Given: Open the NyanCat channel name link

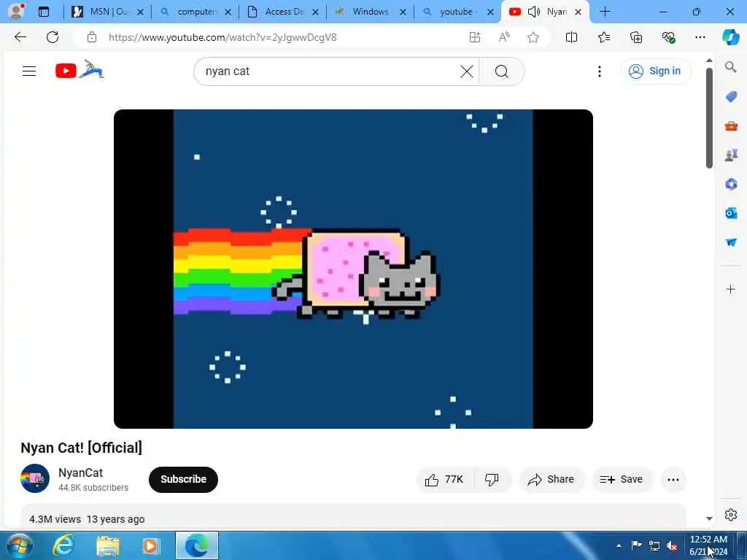Looking at the screenshot, I should [80, 472].
